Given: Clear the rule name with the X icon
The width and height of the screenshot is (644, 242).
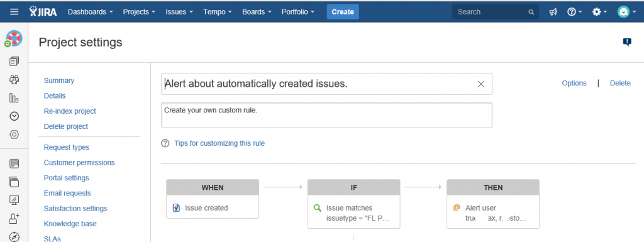Looking at the screenshot, I should click(x=481, y=84).
